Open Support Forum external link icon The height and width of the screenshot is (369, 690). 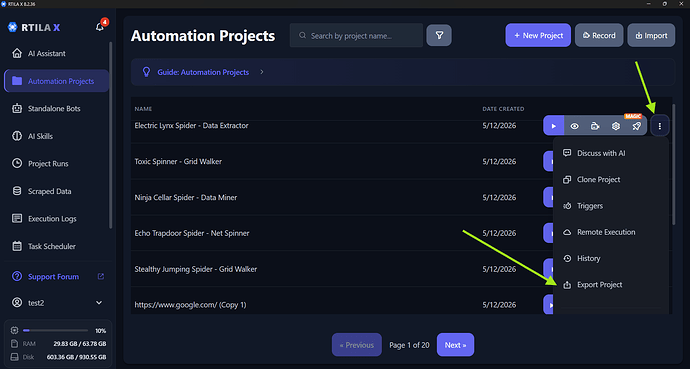101,277
